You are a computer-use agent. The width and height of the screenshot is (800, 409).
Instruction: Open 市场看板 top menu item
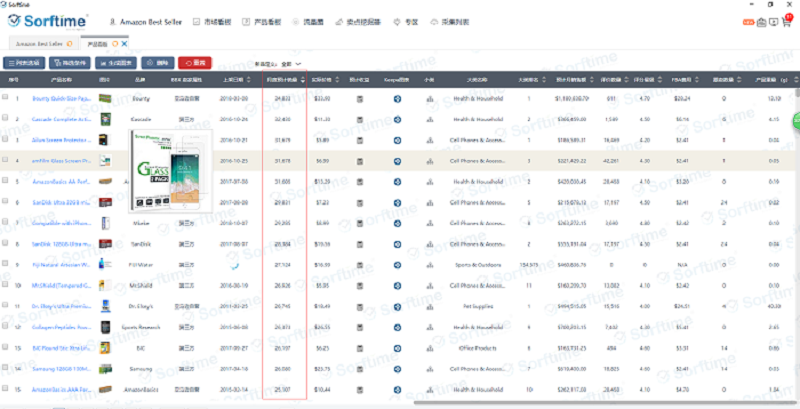pyautogui.click(x=212, y=22)
